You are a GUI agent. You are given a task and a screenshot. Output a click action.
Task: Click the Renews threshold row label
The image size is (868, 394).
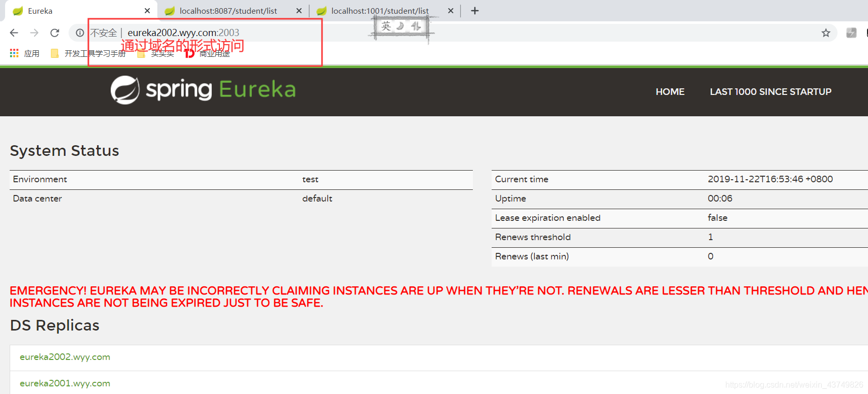pyautogui.click(x=533, y=237)
